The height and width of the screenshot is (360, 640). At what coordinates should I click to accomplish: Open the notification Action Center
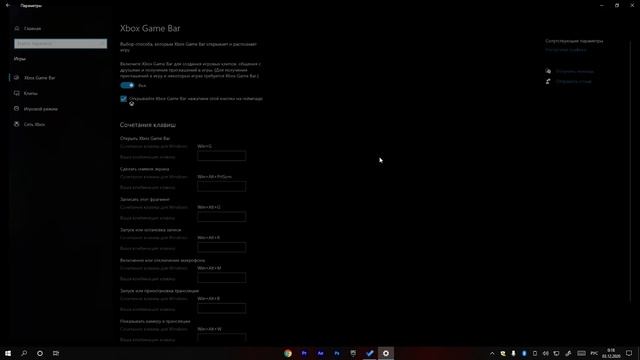(629, 353)
